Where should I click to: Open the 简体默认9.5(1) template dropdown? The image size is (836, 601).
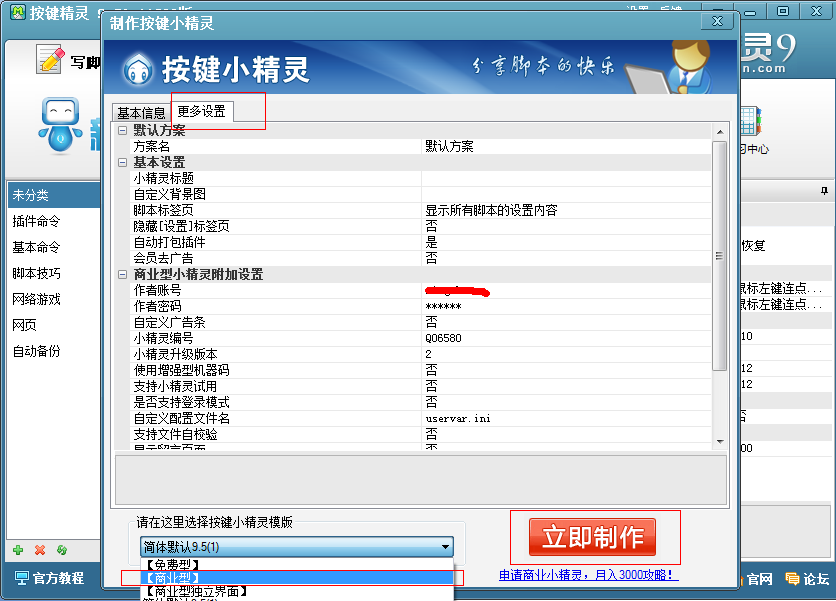(x=297, y=547)
